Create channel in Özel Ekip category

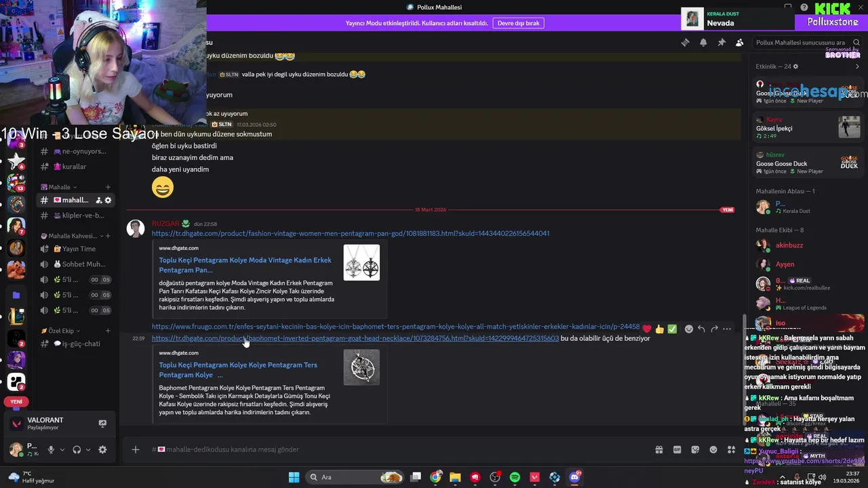pos(108,331)
